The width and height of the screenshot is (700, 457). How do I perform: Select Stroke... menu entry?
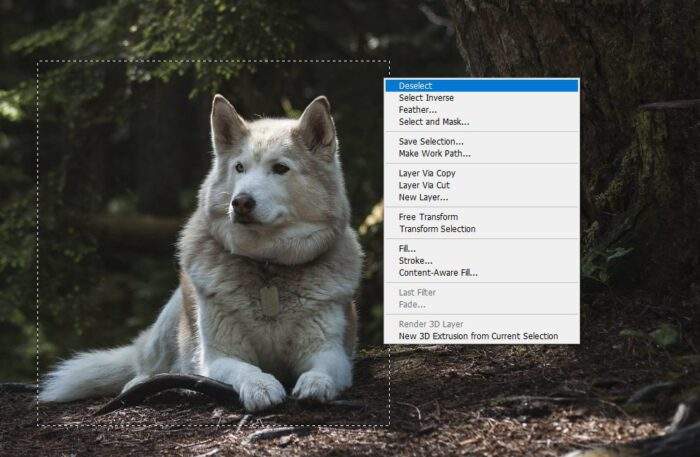tap(482, 261)
